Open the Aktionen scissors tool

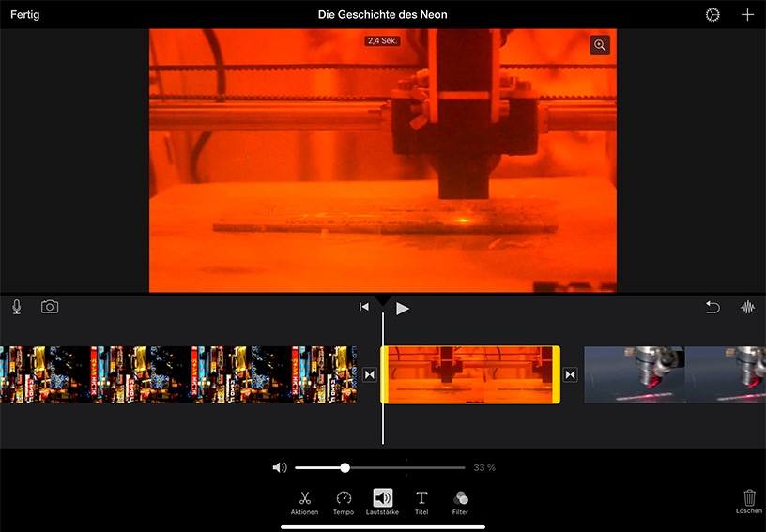tap(304, 503)
